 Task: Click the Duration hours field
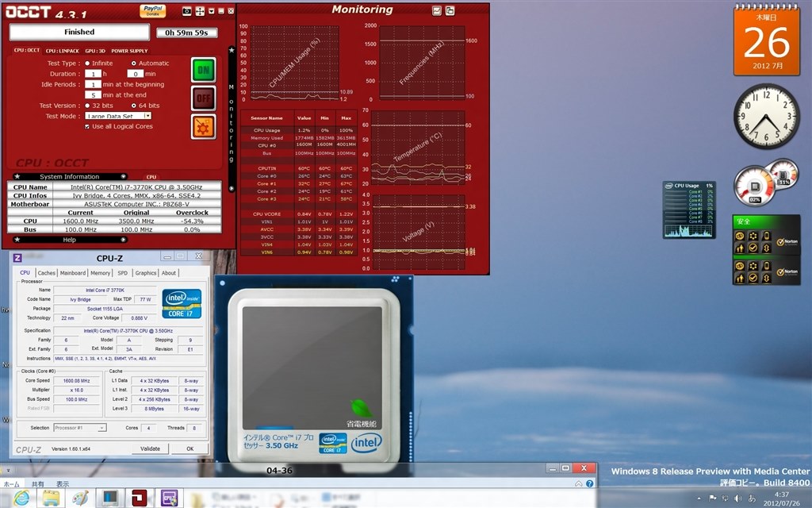pos(93,74)
